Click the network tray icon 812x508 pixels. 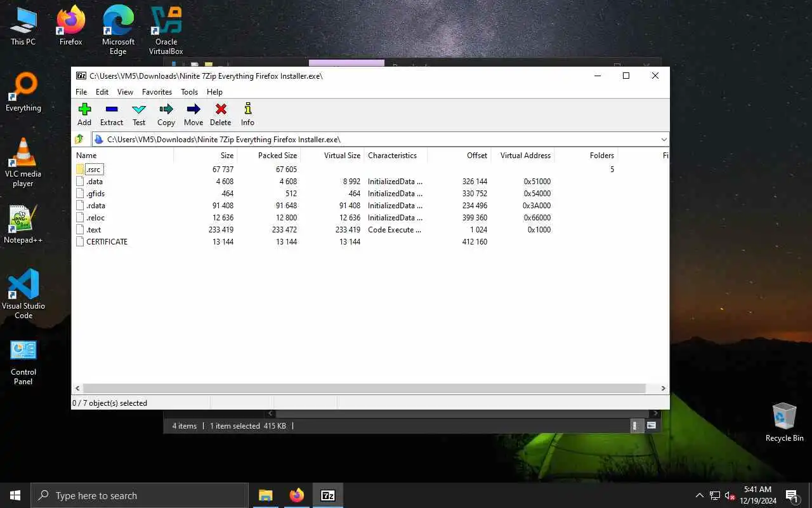pyautogui.click(x=714, y=495)
